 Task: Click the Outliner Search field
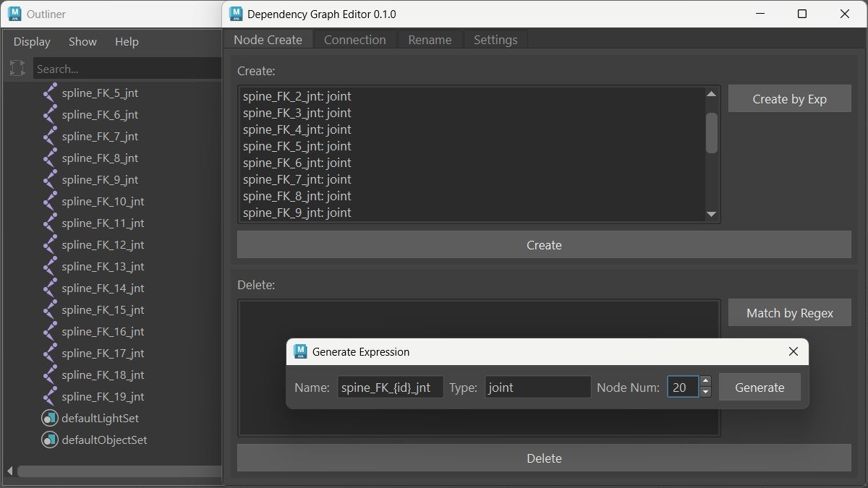127,69
